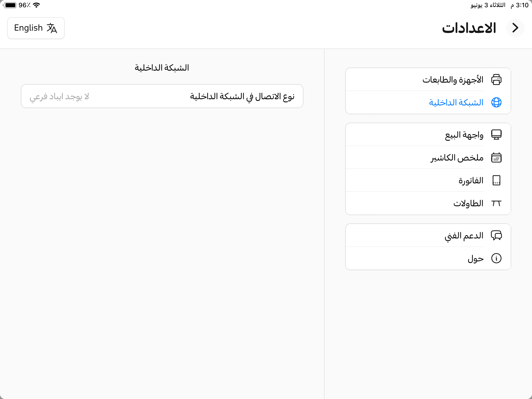
Task: Go back with the chevron arrow button
Action: coord(515,28)
